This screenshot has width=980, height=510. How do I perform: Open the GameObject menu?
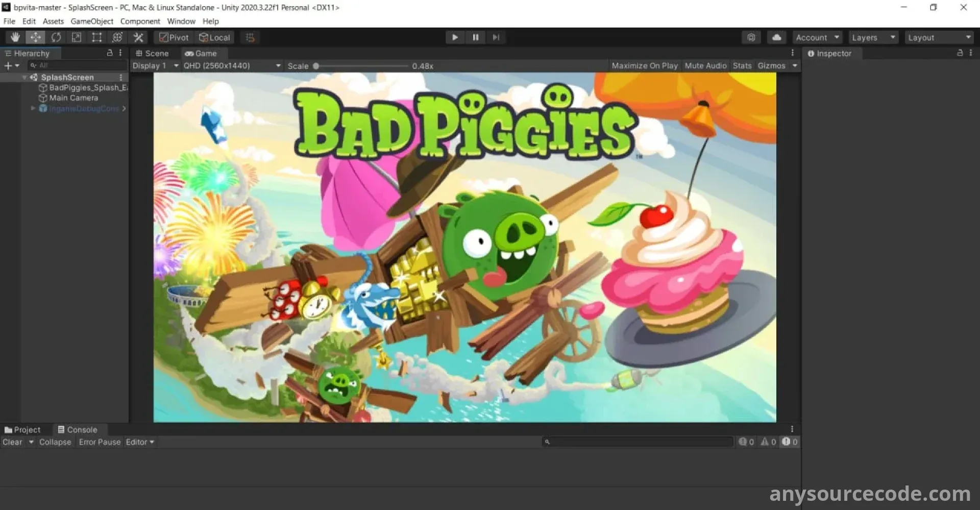tap(92, 21)
